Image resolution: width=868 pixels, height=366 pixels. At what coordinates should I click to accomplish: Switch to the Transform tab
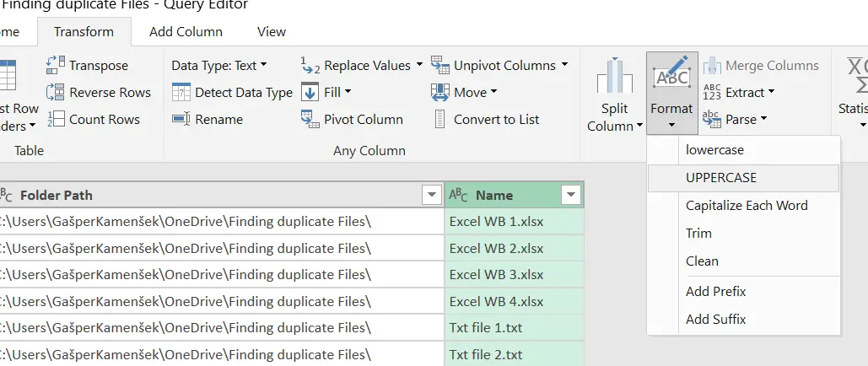point(84,31)
